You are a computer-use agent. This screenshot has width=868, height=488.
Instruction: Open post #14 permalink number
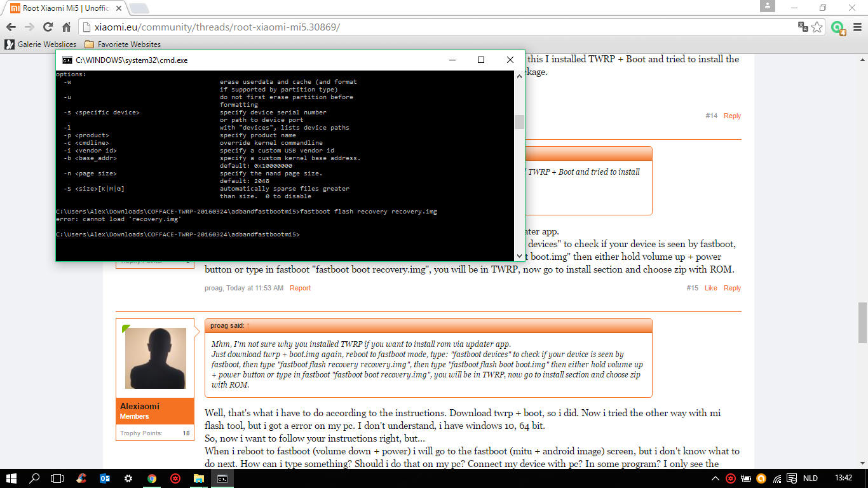pos(711,116)
